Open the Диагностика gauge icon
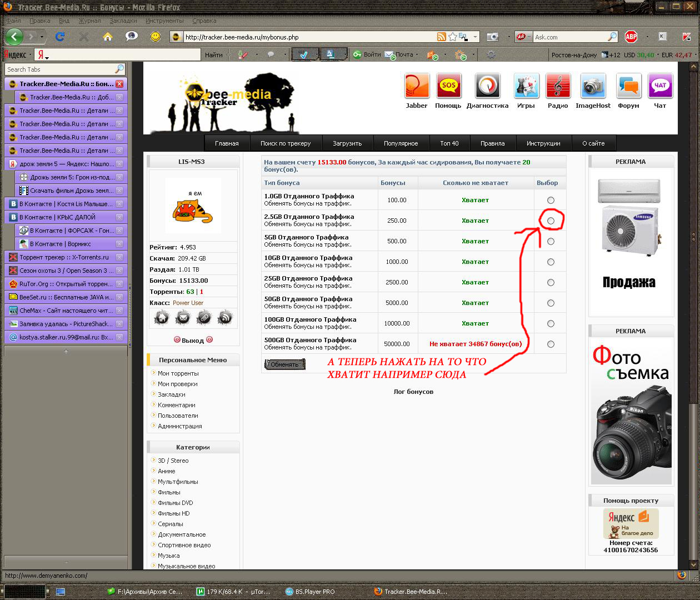 click(487, 87)
